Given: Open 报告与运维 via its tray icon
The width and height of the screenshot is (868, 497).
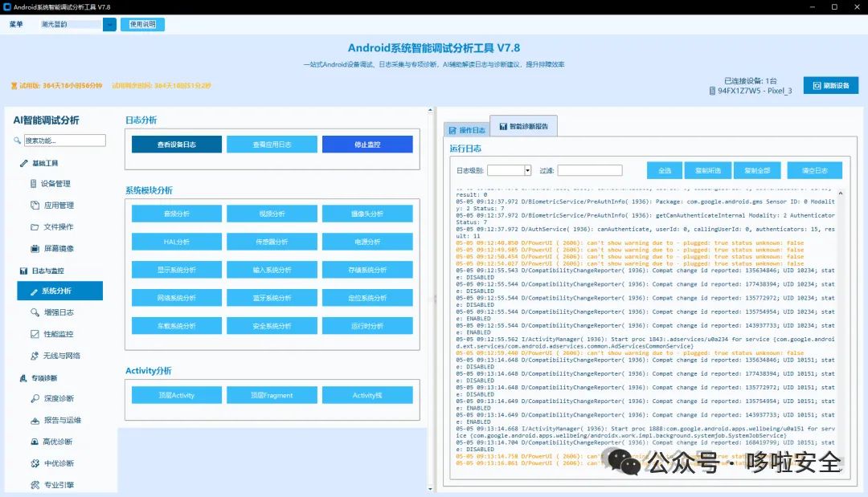Looking at the screenshot, I should pyautogui.click(x=35, y=420).
